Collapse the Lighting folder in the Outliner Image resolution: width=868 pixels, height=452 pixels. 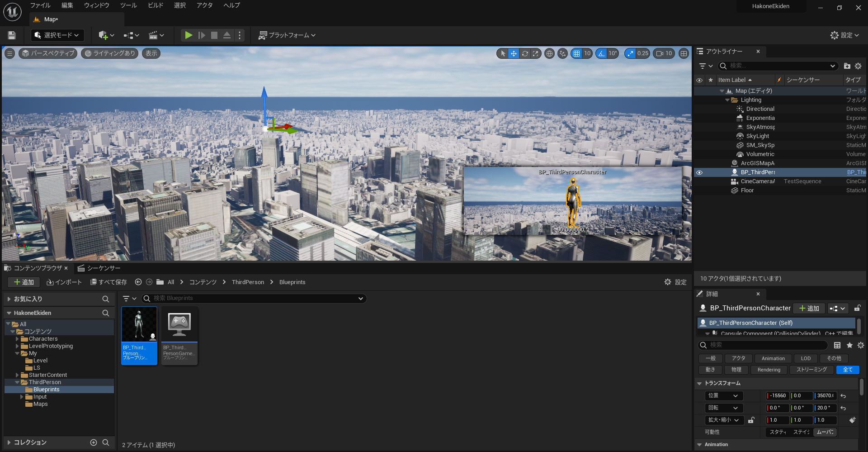[x=727, y=100]
